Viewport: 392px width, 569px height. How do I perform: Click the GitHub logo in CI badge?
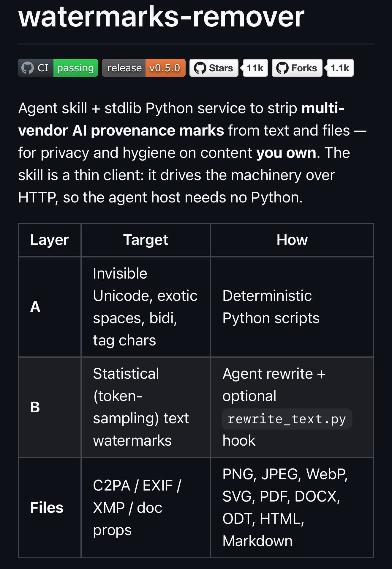pos(28,68)
